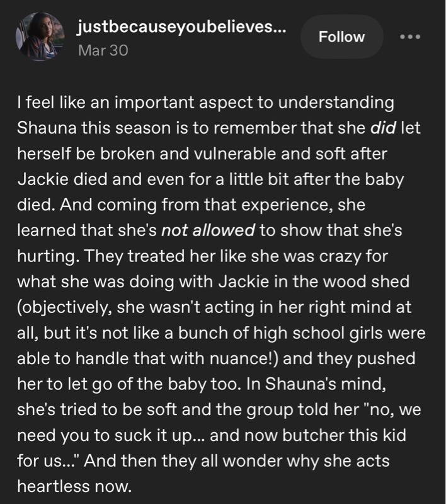Click the parenthetical word "(objectively,"
Image resolution: width=446 pixels, height=504 pixels.
(65, 307)
